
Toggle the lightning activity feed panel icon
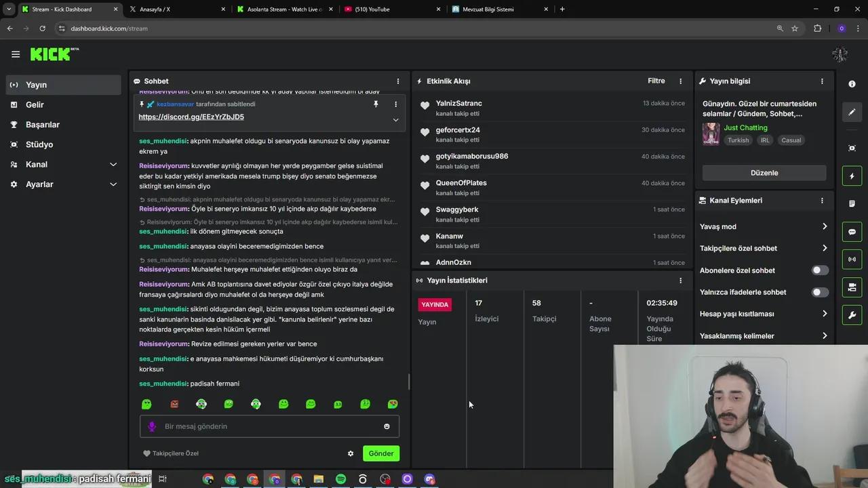[x=852, y=176]
